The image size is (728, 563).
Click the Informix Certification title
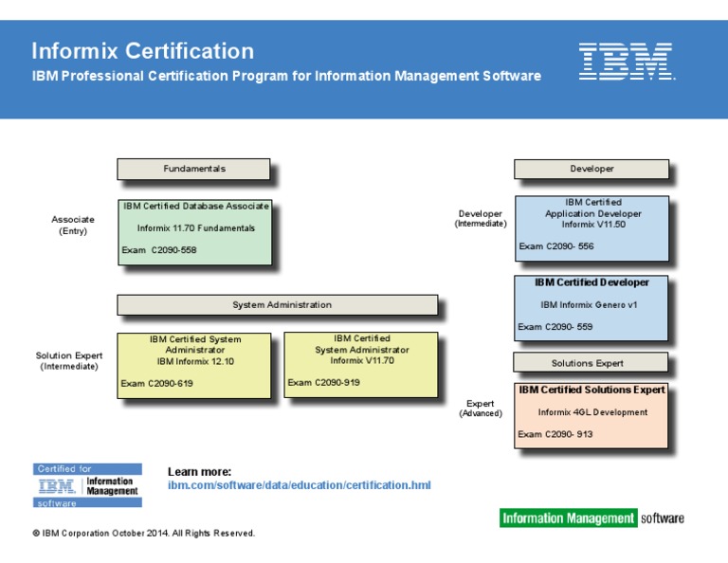143,50
